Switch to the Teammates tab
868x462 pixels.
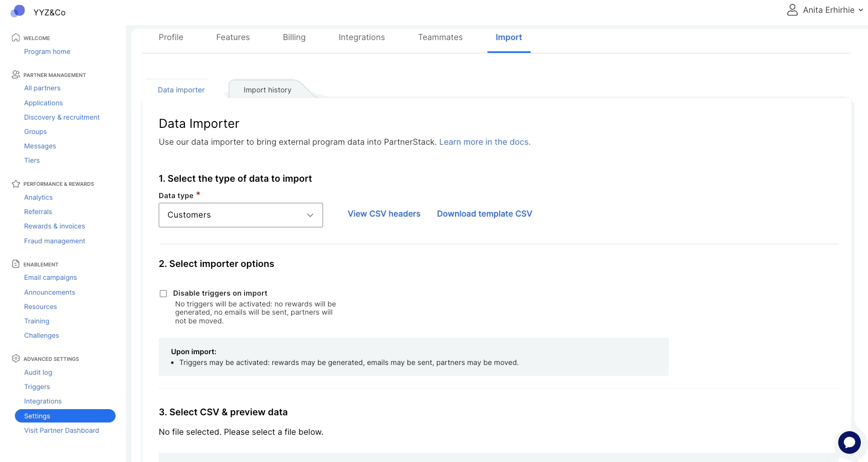(x=440, y=37)
